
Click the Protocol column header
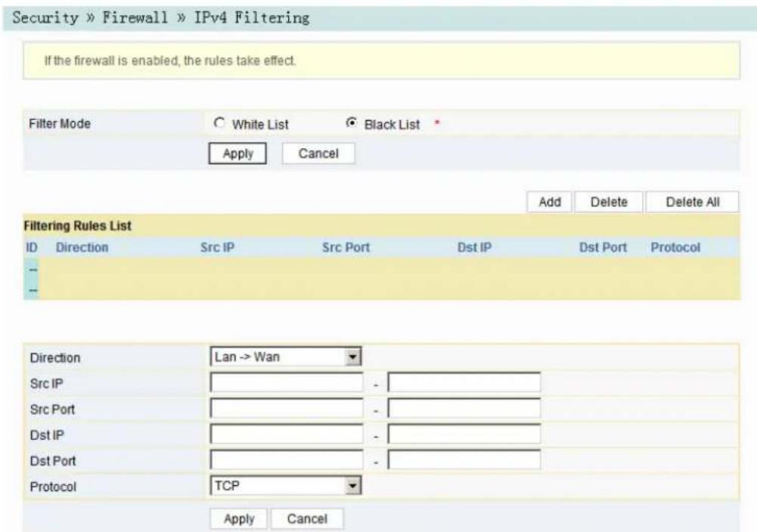click(x=675, y=247)
